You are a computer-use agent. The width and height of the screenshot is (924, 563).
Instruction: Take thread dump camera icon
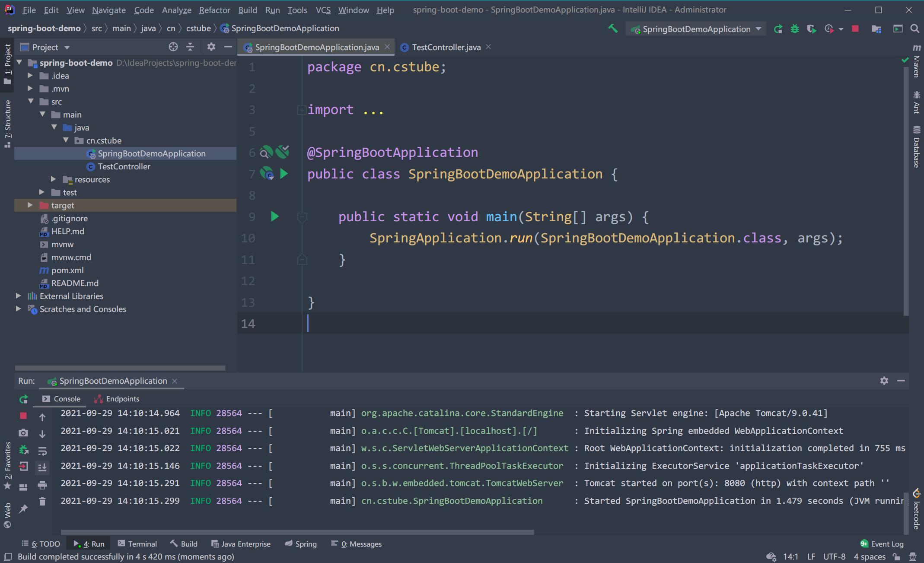[23, 433]
